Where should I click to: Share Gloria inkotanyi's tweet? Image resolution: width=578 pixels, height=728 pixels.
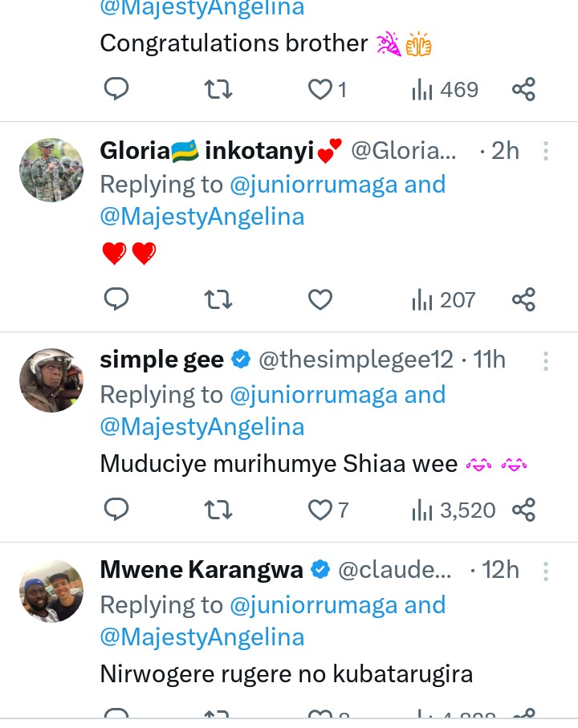(x=523, y=299)
